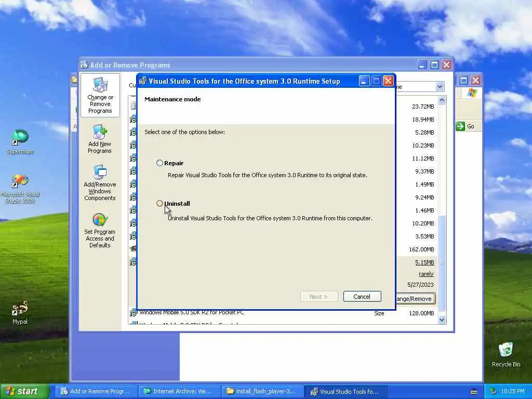Click the Go button in background window
The width and height of the screenshot is (532, 399).
pyautogui.click(x=465, y=126)
